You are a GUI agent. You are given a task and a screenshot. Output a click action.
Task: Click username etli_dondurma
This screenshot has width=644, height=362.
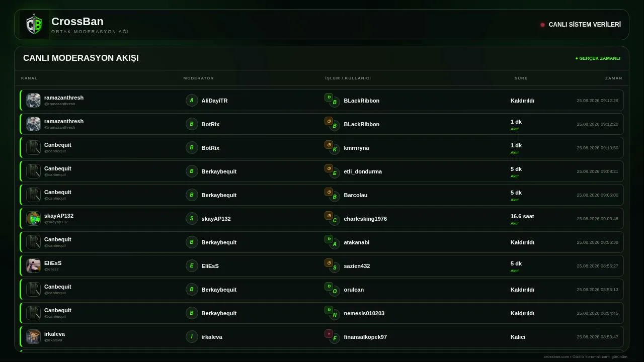pyautogui.click(x=363, y=171)
